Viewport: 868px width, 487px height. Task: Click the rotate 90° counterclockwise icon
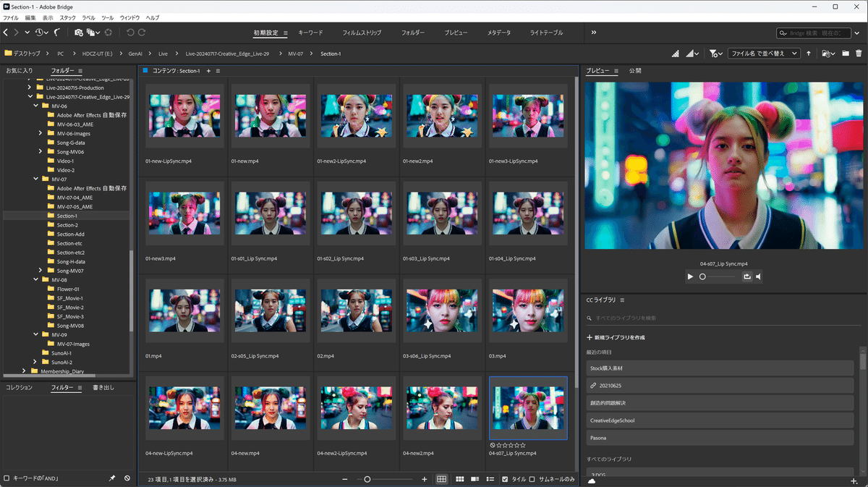(130, 33)
